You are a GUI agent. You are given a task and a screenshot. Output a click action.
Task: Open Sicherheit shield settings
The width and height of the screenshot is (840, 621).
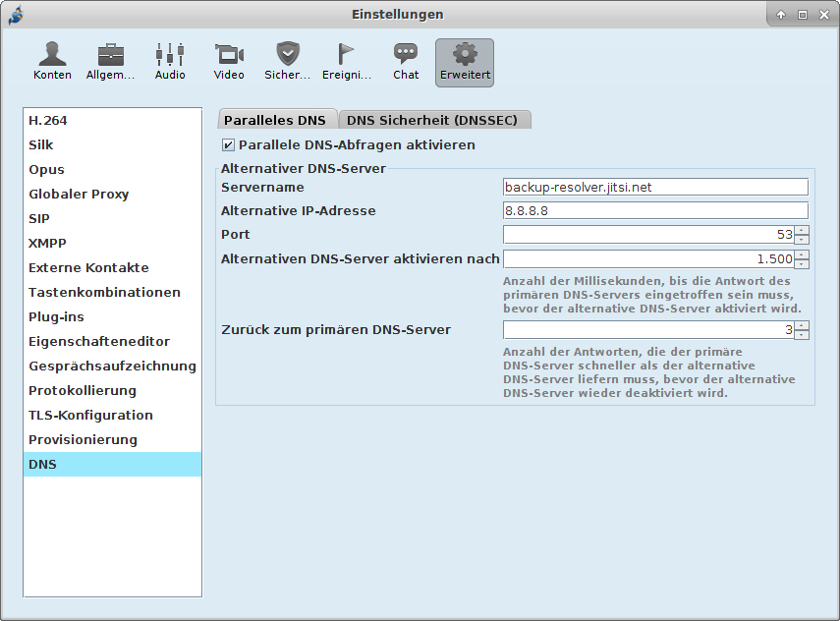(x=288, y=61)
